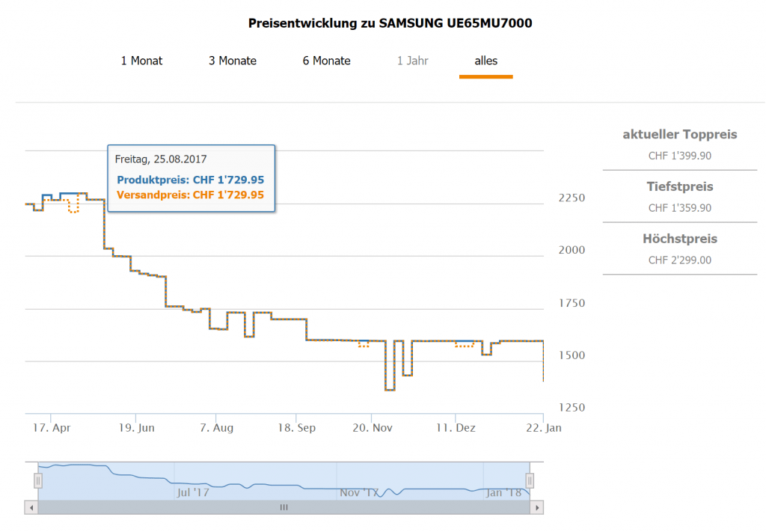The width and height of the screenshot is (766, 532).
Task: Select the 1 Monat time range
Action: pos(141,61)
